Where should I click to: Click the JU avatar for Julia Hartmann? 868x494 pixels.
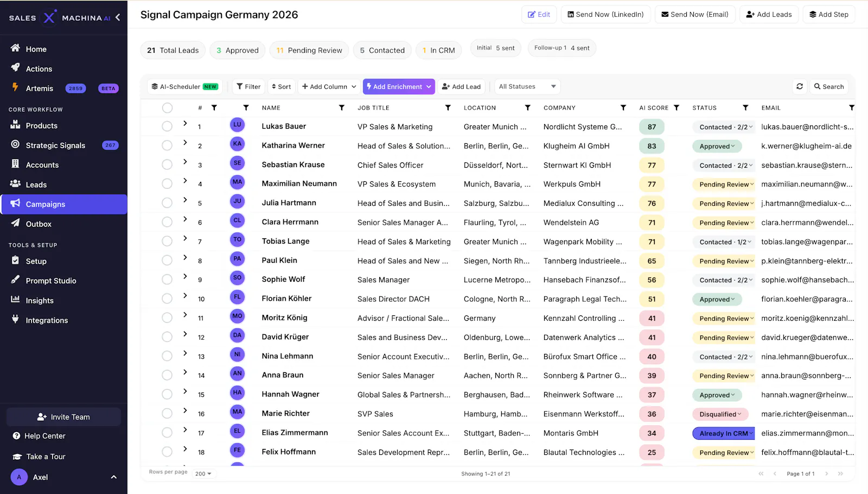click(x=237, y=201)
